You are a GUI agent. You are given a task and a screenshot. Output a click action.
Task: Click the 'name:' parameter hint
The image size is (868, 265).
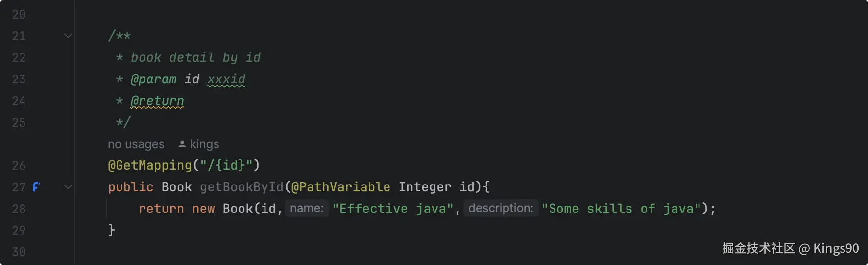click(x=307, y=208)
